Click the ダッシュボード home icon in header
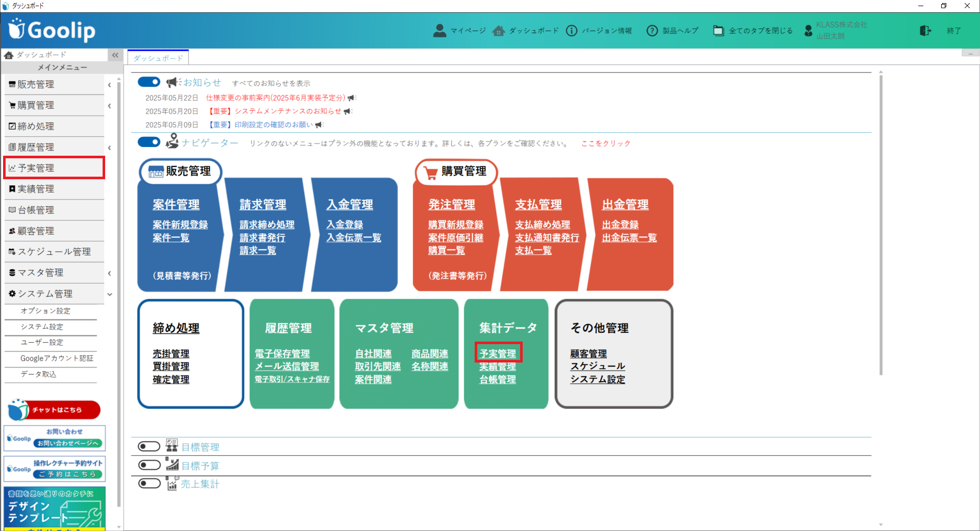This screenshot has height=531, width=980. click(x=499, y=31)
